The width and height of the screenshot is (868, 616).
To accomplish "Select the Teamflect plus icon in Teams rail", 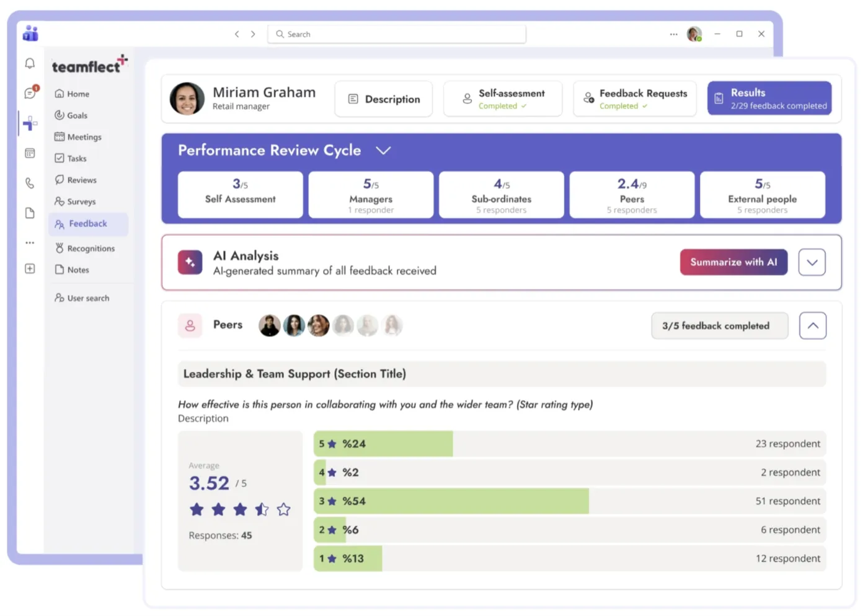I will coord(30,123).
